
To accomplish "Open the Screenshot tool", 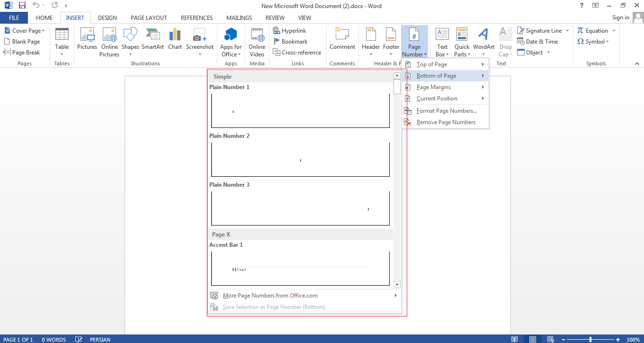I will click(200, 42).
